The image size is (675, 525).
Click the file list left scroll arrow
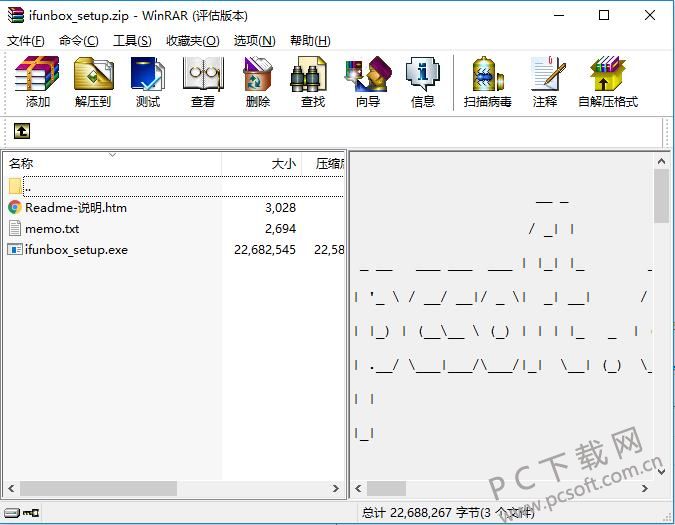click(11, 488)
